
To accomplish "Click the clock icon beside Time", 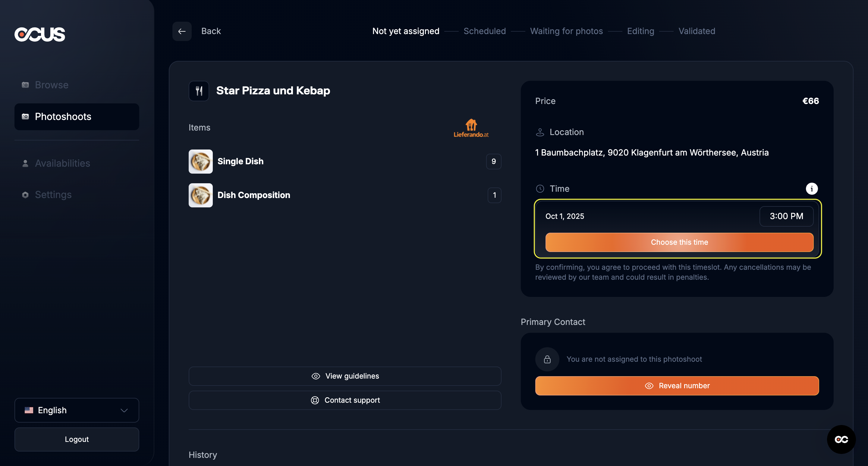I will pos(540,189).
